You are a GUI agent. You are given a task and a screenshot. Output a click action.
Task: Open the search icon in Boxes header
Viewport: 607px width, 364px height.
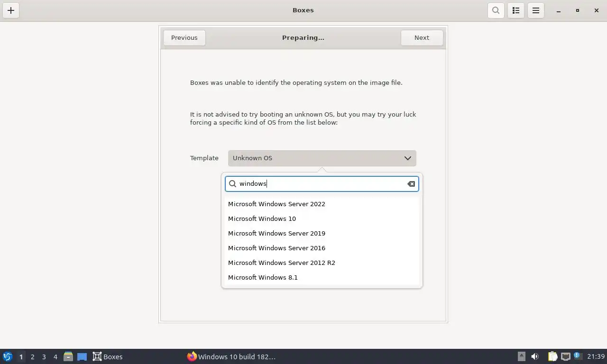tap(496, 10)
